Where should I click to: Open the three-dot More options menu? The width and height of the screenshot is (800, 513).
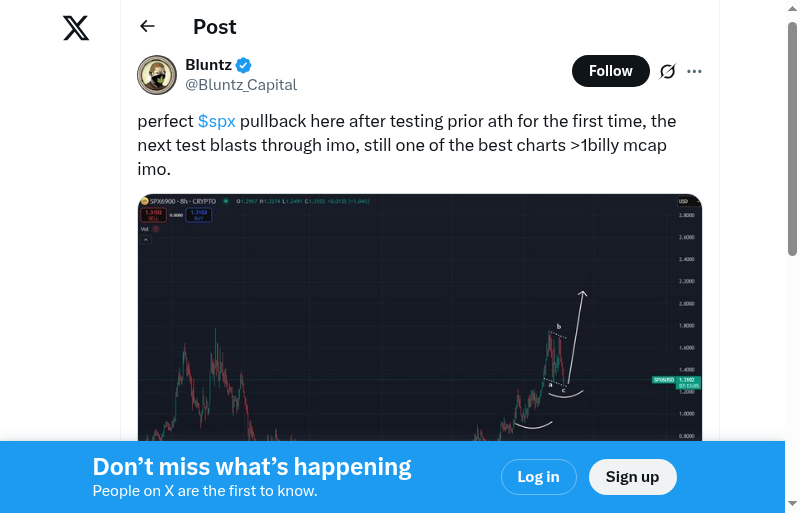pos(695,71)
